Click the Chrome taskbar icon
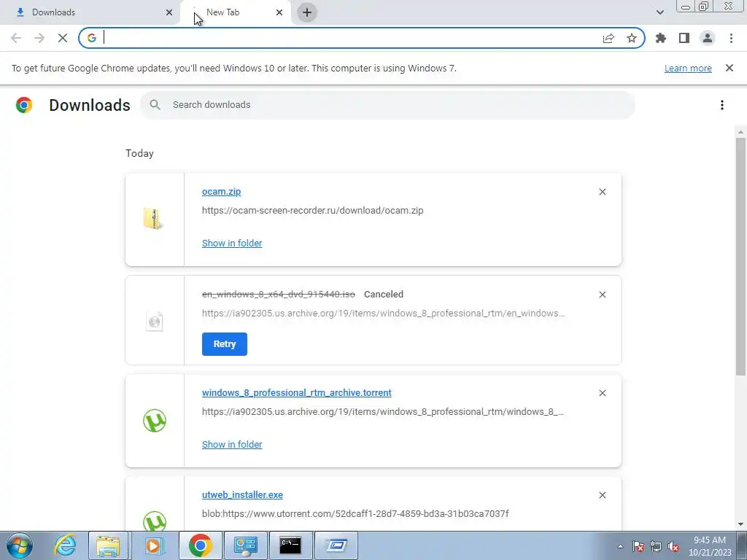Viewport: 747px width, 560px height. [x=200, y=545]
